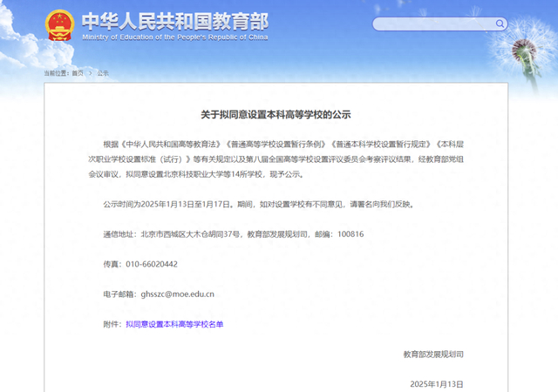The image size is (558, 392).
Task: Go to 首页 in breadcrumb
Action: 78,73
